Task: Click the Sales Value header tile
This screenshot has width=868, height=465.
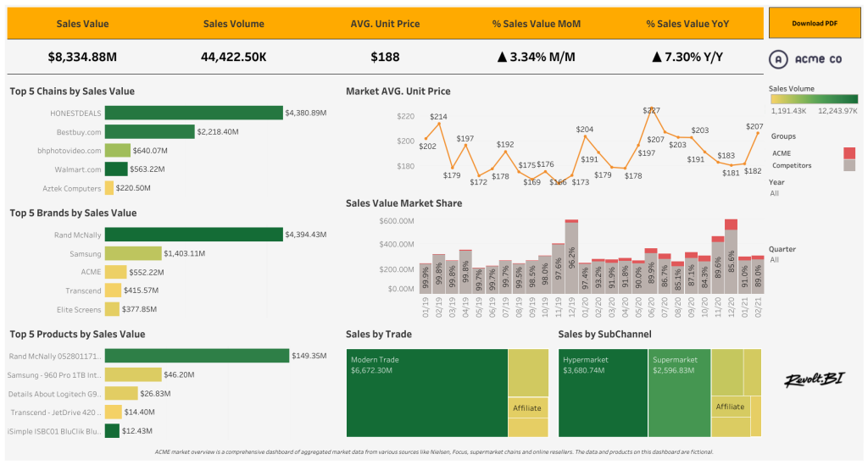Action: tap(82, 24)
